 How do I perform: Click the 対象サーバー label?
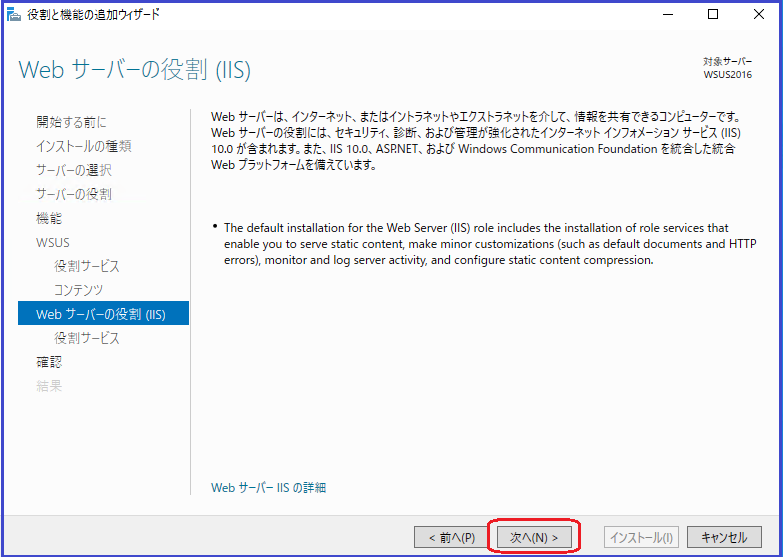(728, 61)
